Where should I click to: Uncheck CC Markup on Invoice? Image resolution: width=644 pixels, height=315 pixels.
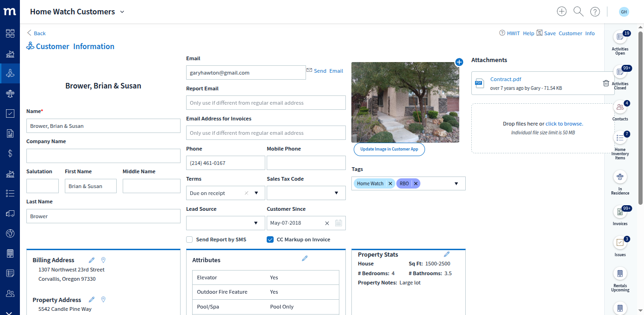[270, 239]
